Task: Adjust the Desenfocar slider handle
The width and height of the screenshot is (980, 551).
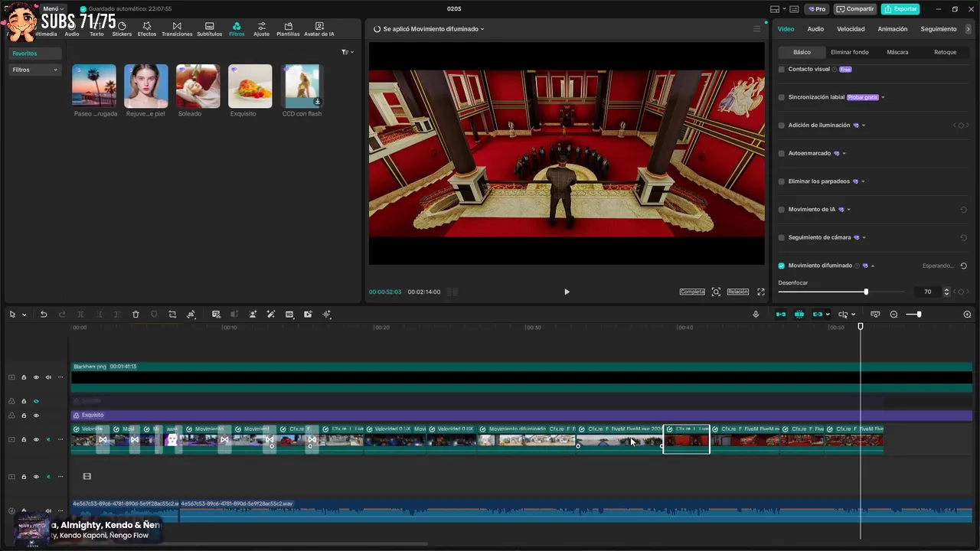Action: pos(866,292)
